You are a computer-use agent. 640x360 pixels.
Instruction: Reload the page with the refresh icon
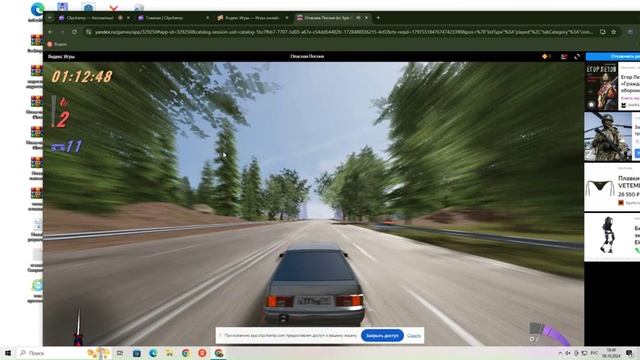(74, 32)
